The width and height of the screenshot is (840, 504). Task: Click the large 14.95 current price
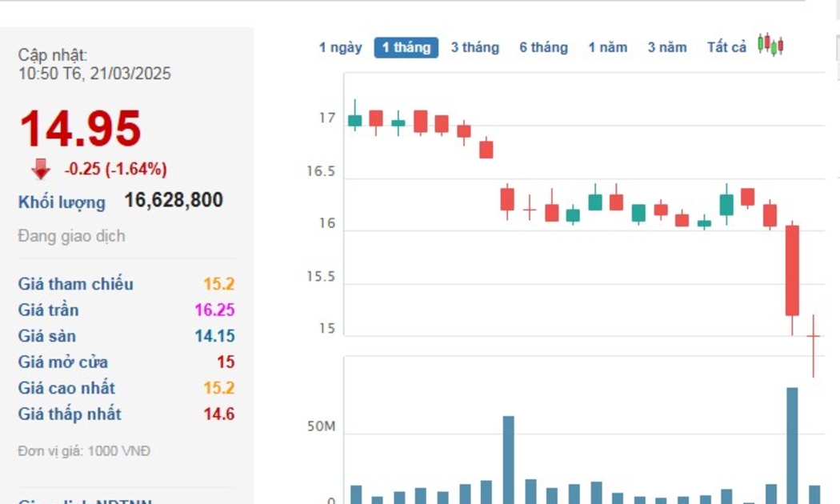pyautogui.click(x=80, y=129)
